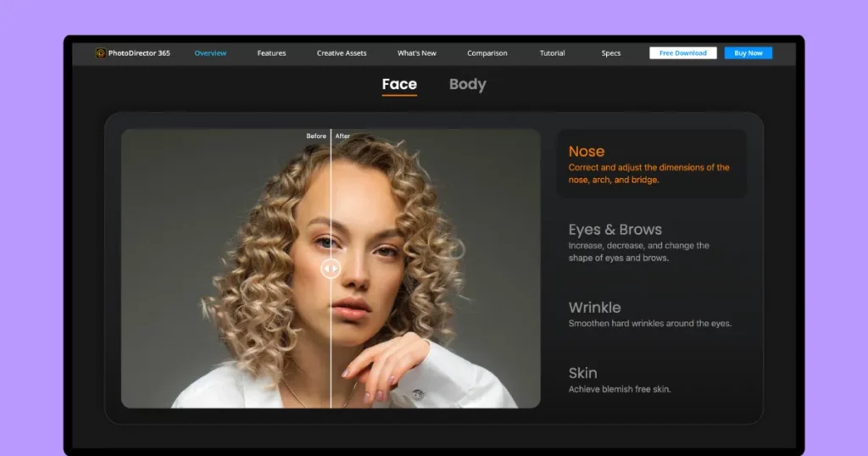Click the After label above the photo

point(342,136)
